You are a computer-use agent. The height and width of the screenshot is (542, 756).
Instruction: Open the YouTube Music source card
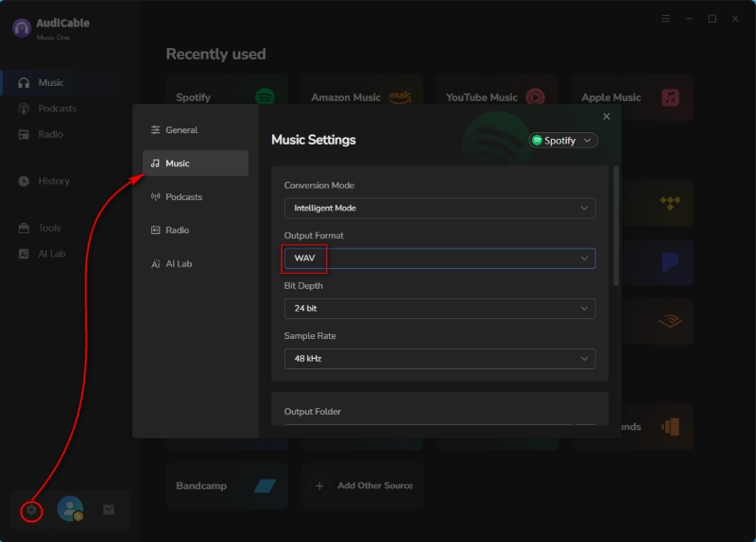(x=497, y=90)
